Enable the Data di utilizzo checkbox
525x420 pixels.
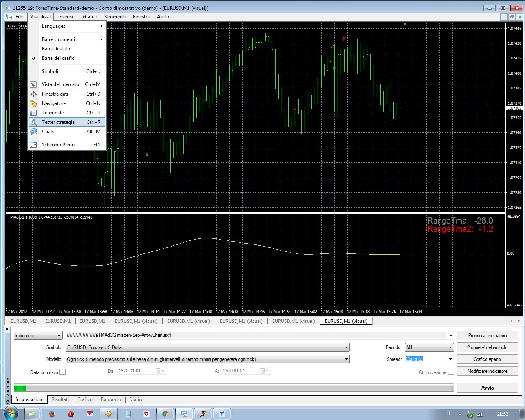[x=63, y=372]
